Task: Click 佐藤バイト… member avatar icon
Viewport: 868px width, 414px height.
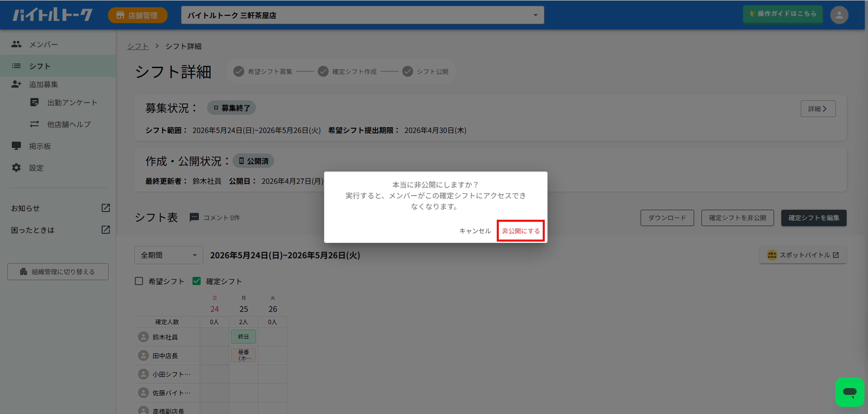Action: (x=143, y=392)
